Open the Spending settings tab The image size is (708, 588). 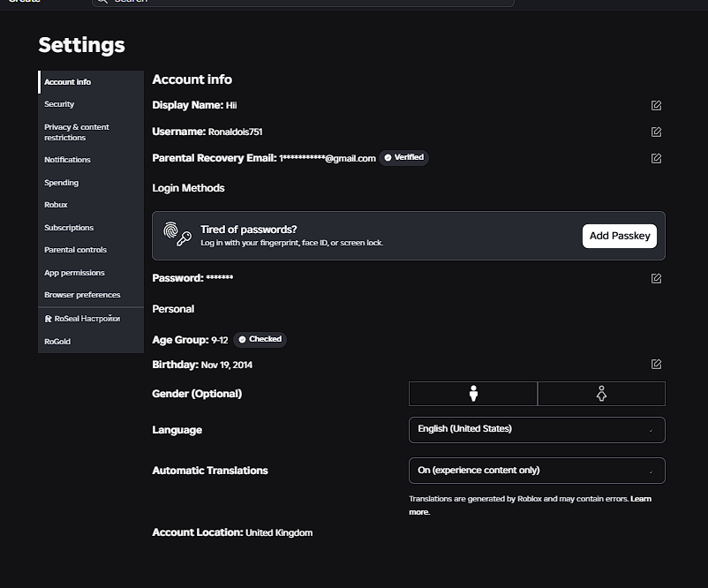tap(91, 183)
